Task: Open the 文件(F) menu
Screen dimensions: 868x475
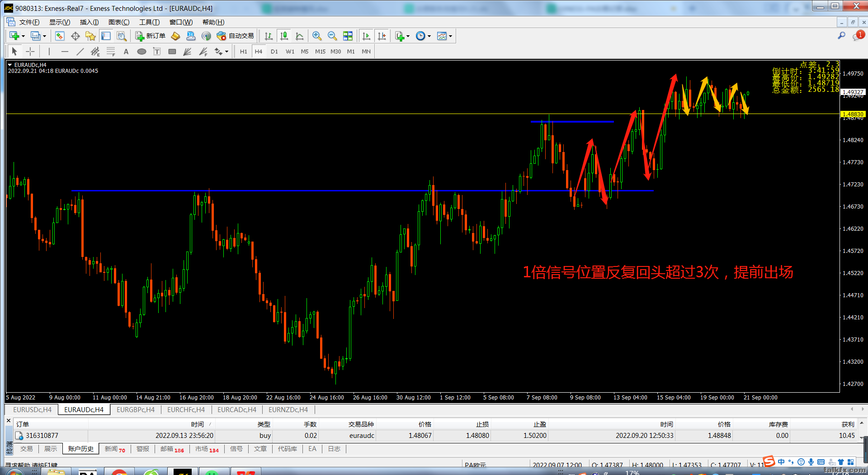Action: 29,22
